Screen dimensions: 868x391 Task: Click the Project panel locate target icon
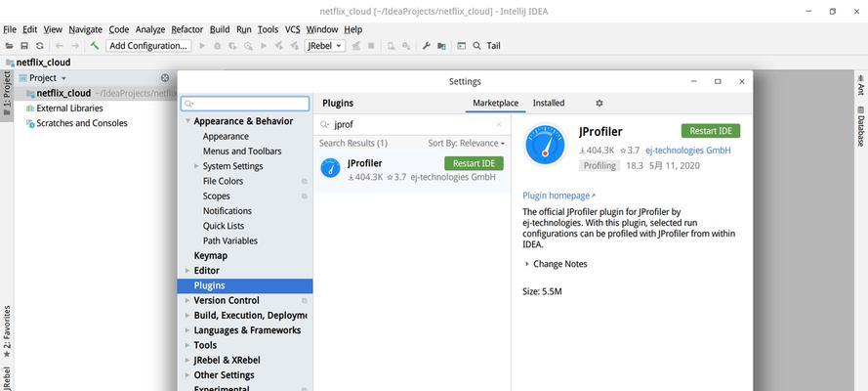(164, 78)
